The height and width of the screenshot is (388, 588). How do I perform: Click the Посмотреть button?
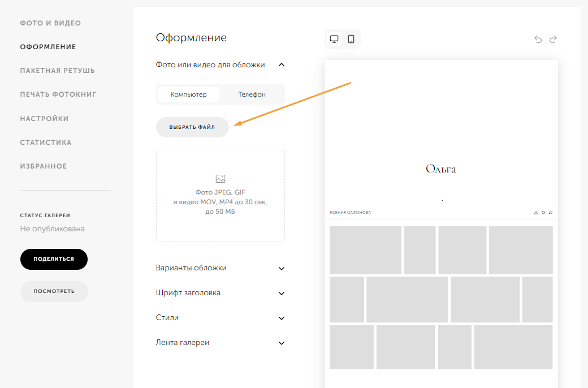pos(54,291)
